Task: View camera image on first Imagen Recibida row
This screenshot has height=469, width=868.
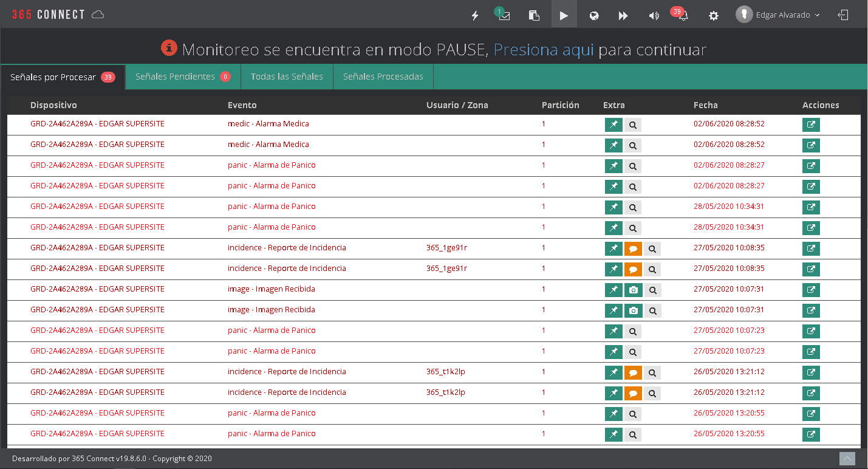Action: [x=633, y=290]
